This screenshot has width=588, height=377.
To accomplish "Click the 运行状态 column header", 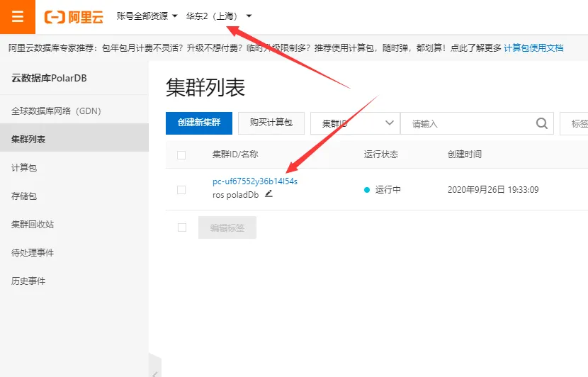I will point(381,154).
